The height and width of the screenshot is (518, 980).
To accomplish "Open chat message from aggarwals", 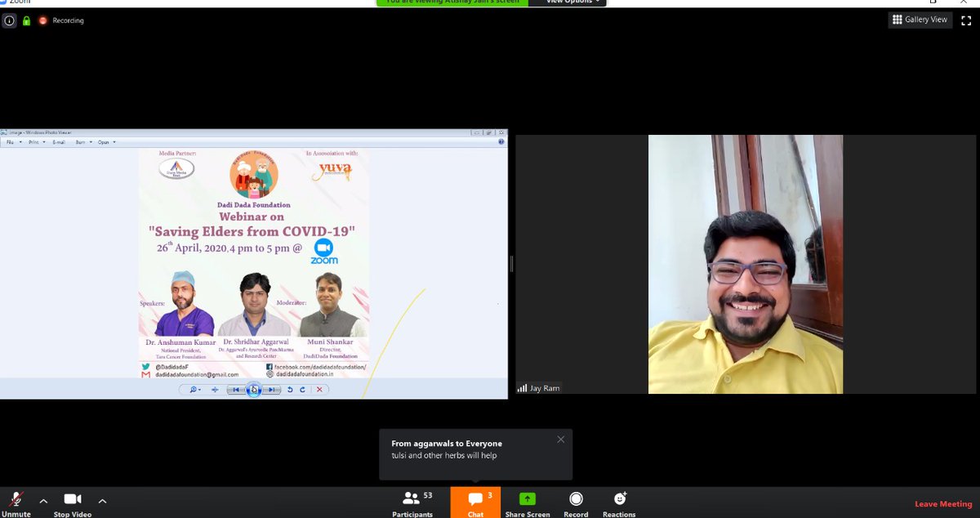I will [x=475, y=454].
